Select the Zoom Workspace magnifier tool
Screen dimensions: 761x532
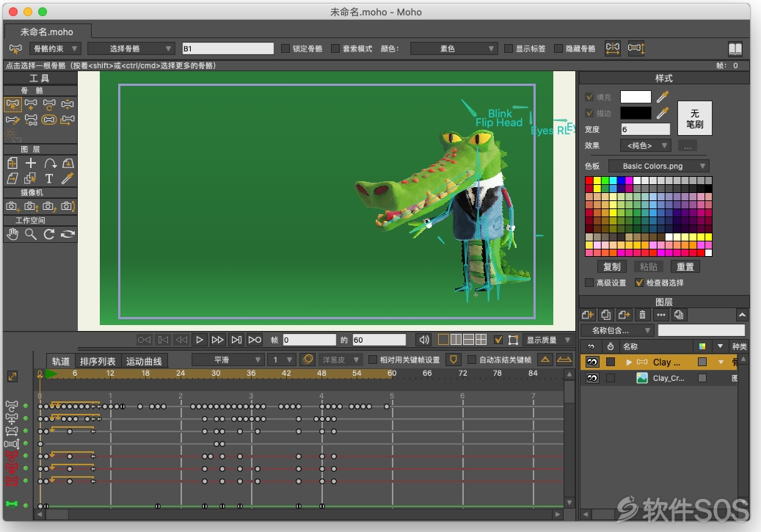pyautogui.click(x=31, y=235)
